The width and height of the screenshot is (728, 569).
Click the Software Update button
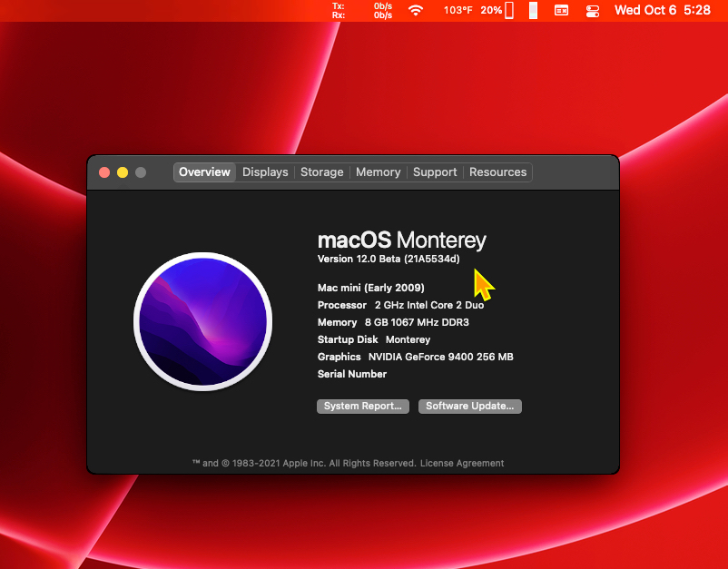coord(470,406)
